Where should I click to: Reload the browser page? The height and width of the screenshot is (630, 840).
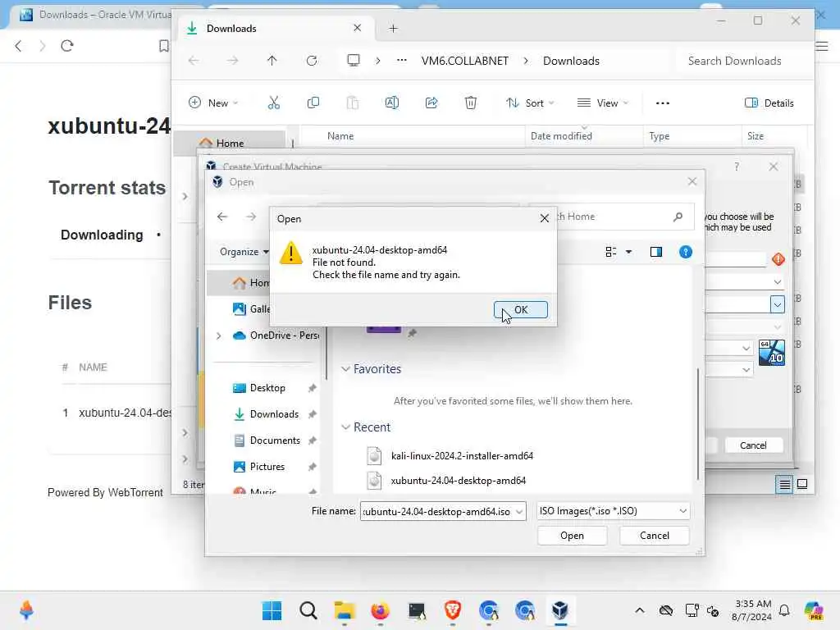(x=67, y=46)
